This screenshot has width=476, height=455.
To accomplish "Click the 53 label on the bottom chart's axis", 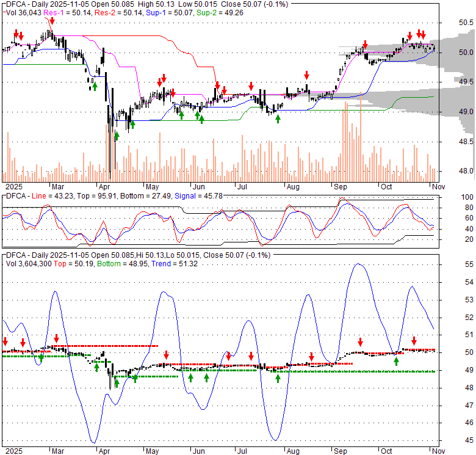I will tap(469, 300).
